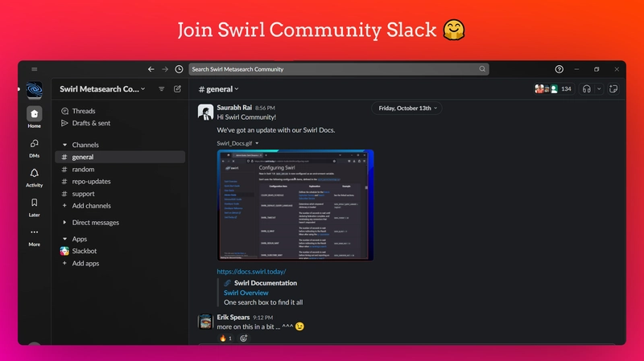This screenshot has height=361, width=644.
Task: Click the 9:12 PM message timestamp
Action: click(x=263, y=318)
